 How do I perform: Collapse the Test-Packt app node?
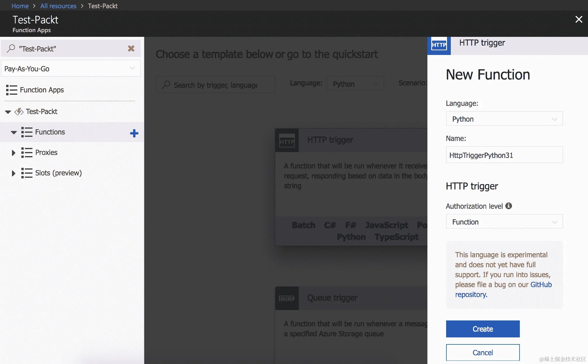pos(8,112)
